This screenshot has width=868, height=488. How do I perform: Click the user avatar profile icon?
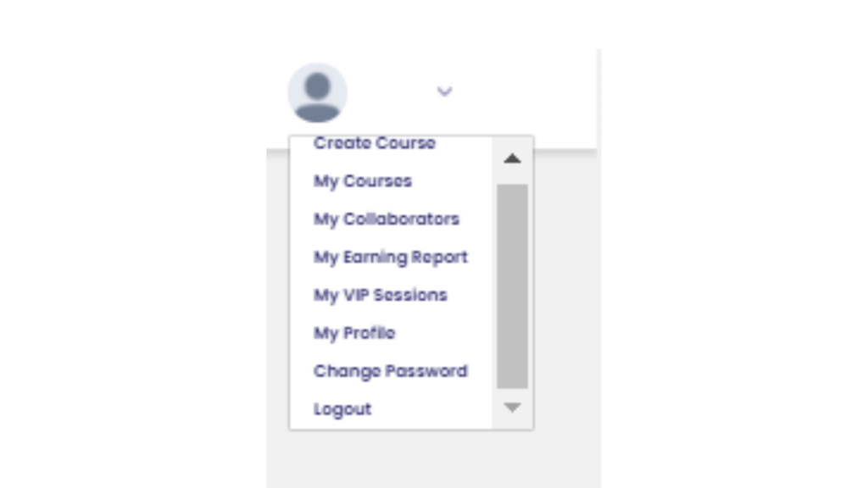(x=317, y=92)
